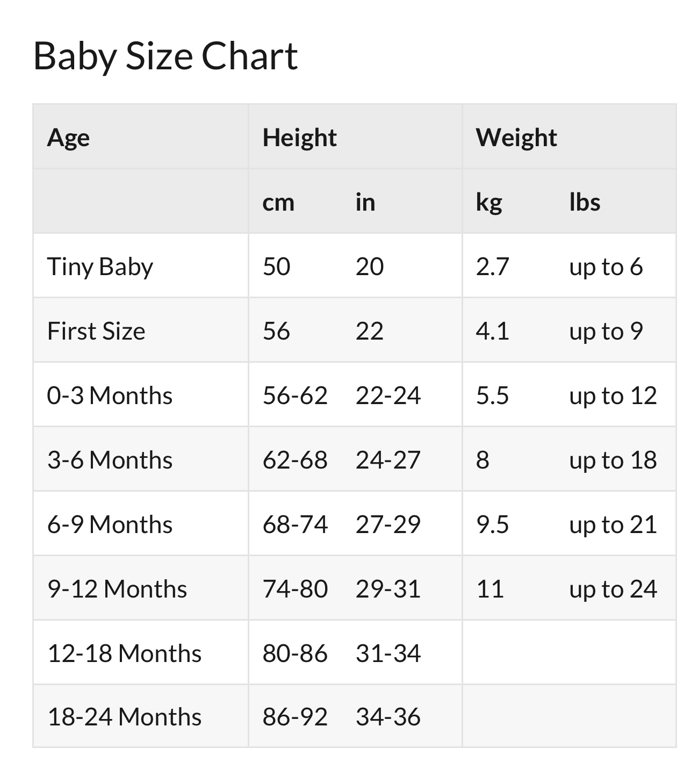Image resolution: width=691 pixels, height=784 pixels.
Task: Click the 9-12 Months row label
Action: [x=117, y=589]
